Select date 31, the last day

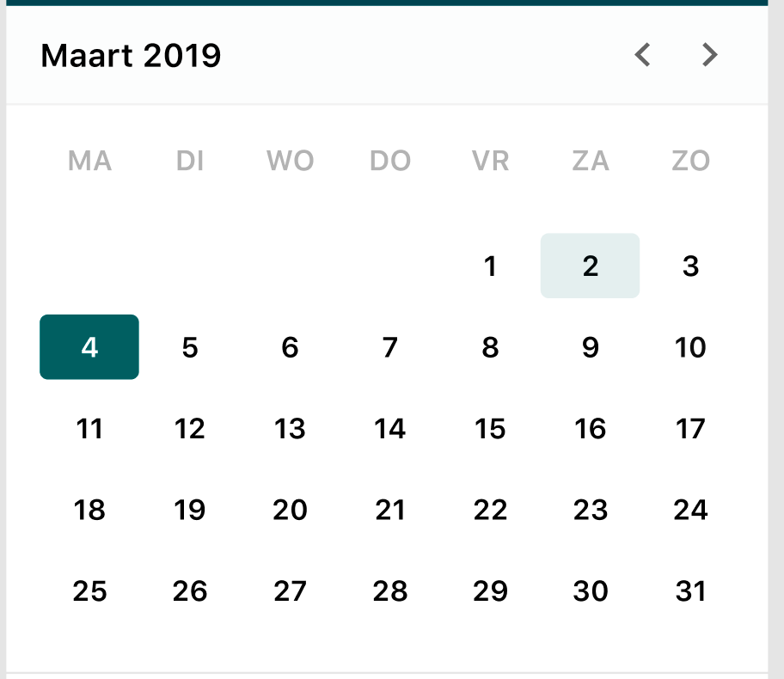coord(690,590)
